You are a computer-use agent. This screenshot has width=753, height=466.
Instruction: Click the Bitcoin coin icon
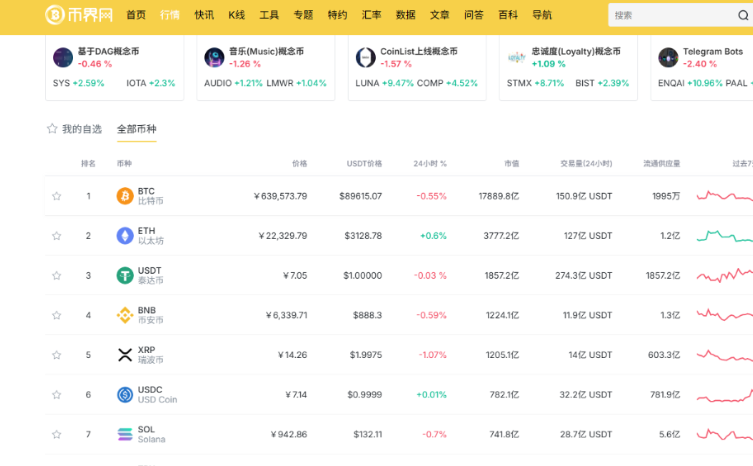tap(125, 196)
